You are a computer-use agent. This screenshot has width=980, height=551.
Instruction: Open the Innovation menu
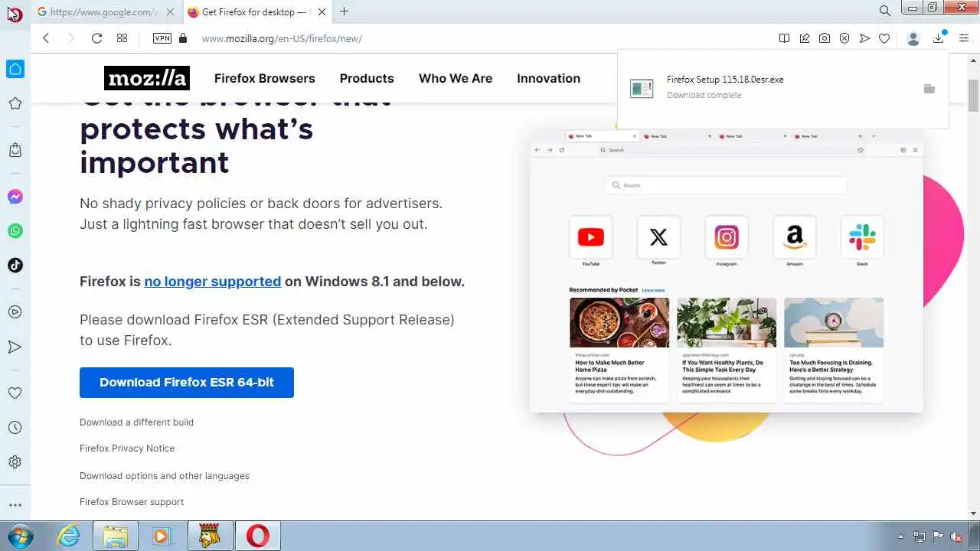[x=548, y=78]
